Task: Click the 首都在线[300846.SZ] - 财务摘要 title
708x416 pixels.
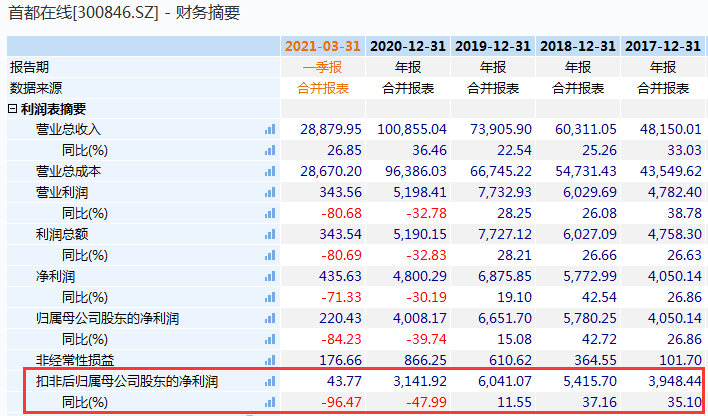Action: pyautogui.click(x=124, y=13)
